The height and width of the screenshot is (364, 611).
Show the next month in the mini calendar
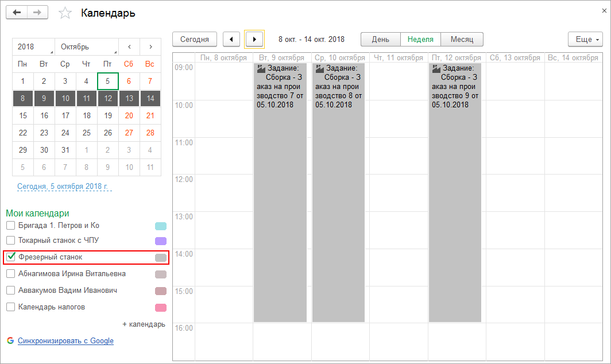(x=150, y=47)
